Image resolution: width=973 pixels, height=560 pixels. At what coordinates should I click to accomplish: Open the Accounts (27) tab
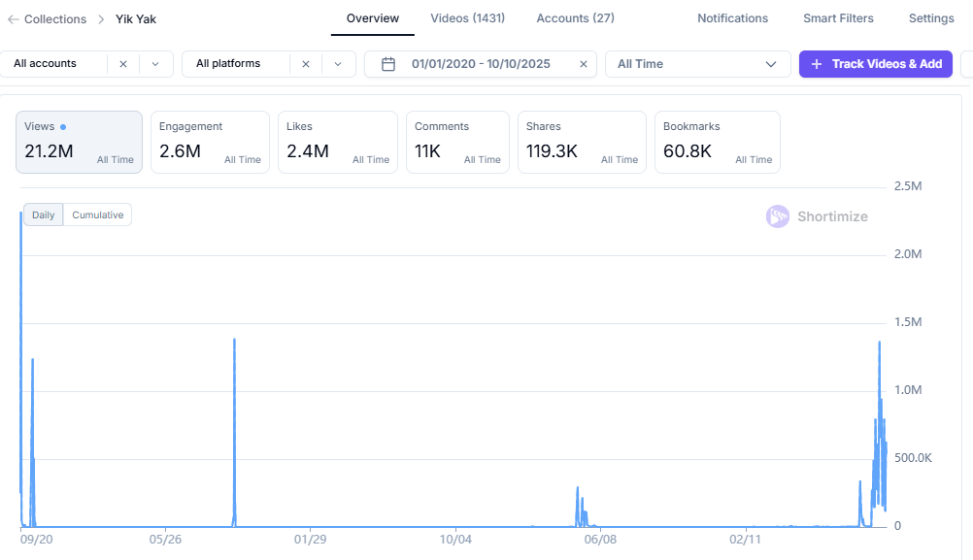575,18
